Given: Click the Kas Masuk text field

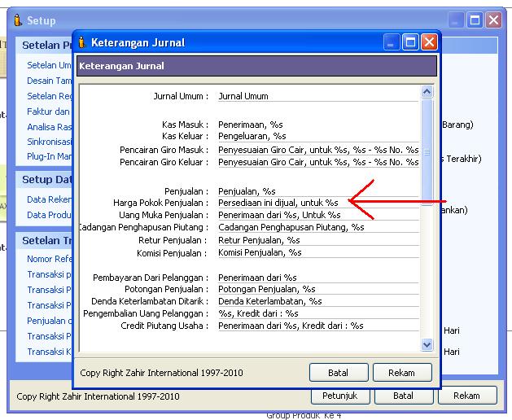Looking at the screenshot, I should point(317,125).
